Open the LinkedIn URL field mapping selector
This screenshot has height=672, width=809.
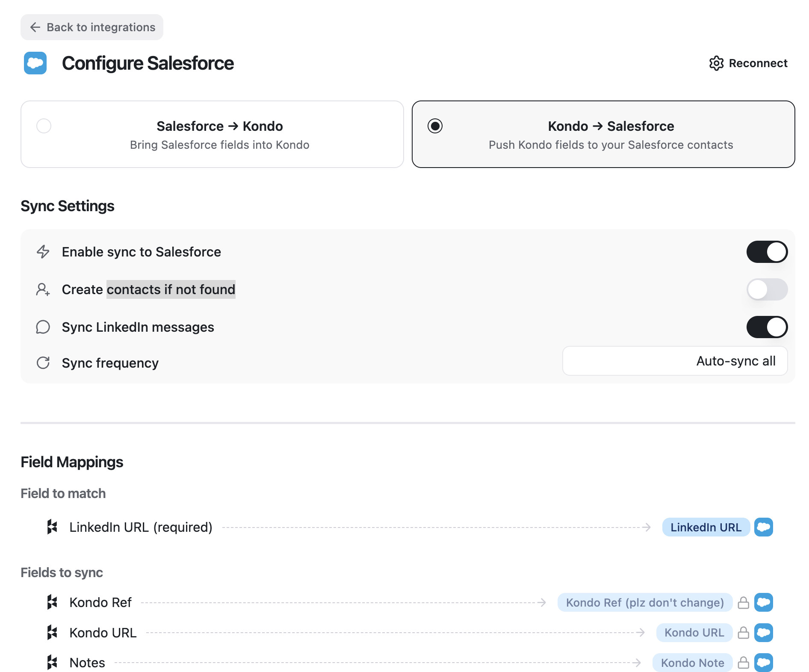pyautogui.click(x=706, y=527)
